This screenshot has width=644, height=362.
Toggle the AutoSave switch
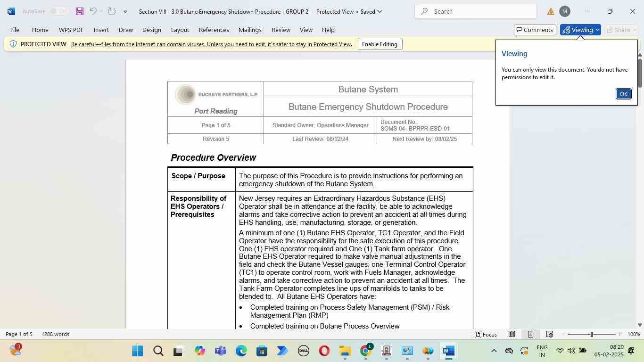point(59,11)
